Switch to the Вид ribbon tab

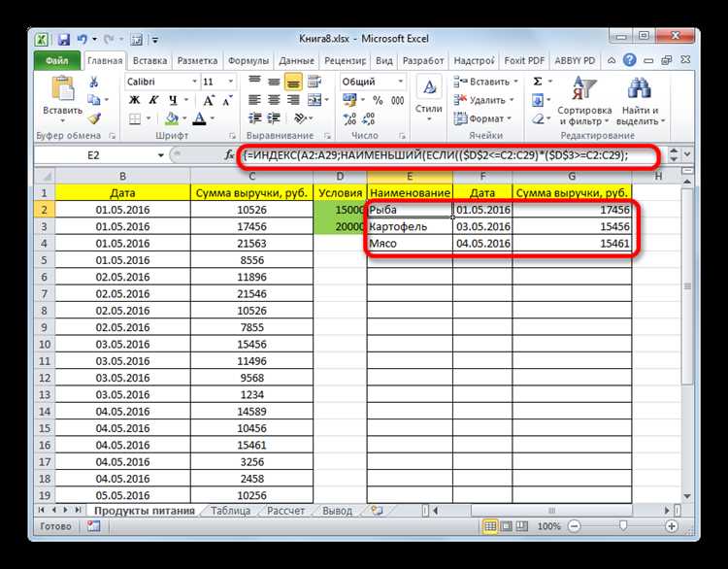[384, 61]
